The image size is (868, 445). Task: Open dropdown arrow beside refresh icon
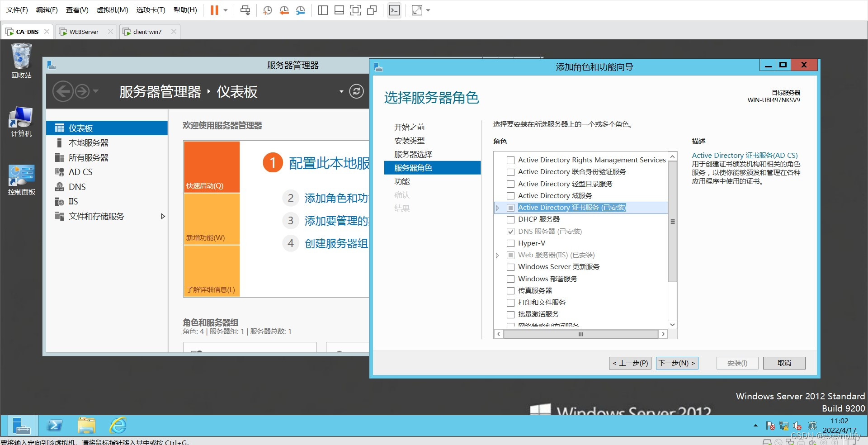pos(341,92)
